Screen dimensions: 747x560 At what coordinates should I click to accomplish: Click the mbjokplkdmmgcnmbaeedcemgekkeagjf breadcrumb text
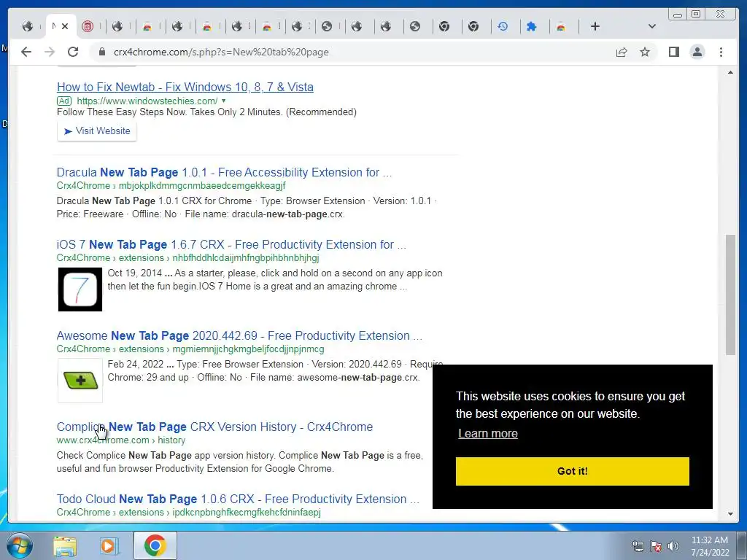202,186
